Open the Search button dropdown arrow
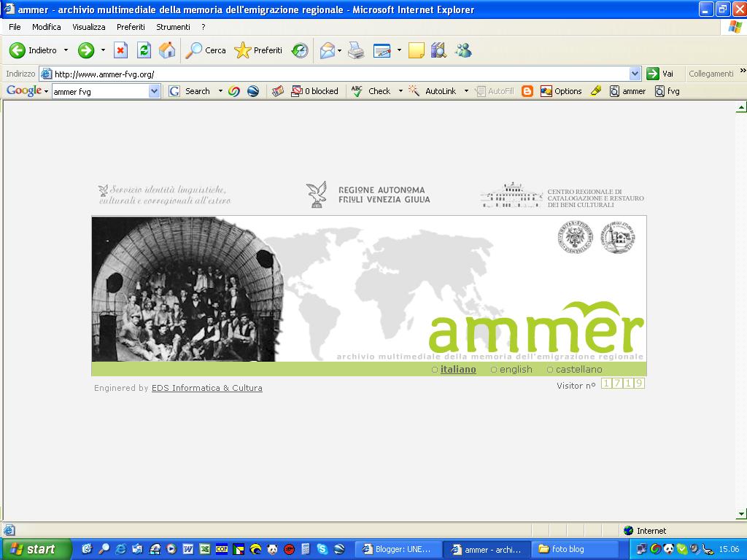 (x=220, y=91)
